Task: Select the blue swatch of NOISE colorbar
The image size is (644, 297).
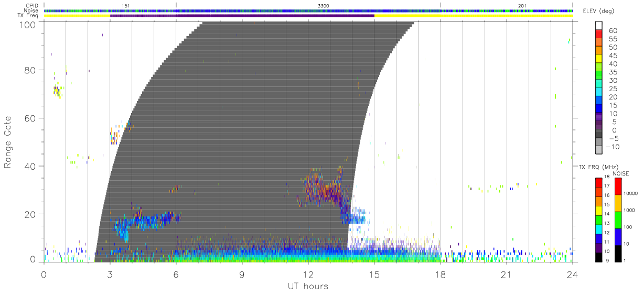Action: pyautogui.click(x=618, y=237)
